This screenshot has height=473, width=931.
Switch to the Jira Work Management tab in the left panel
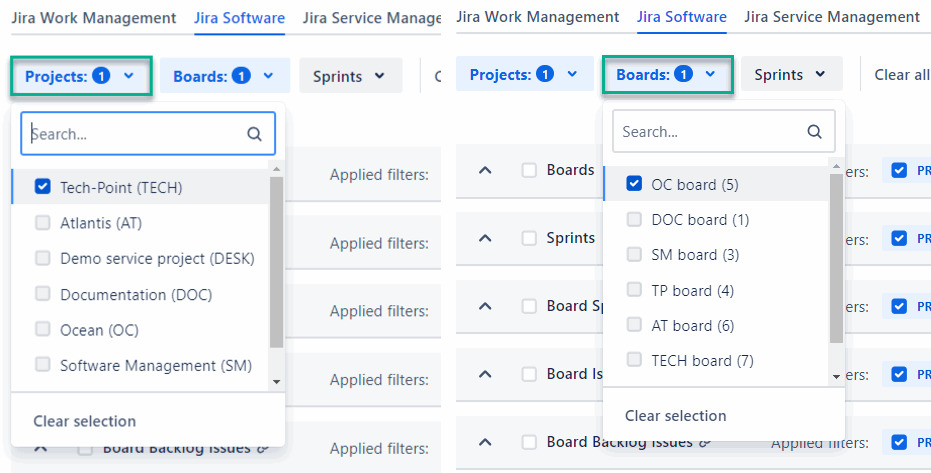pos(92,18)
